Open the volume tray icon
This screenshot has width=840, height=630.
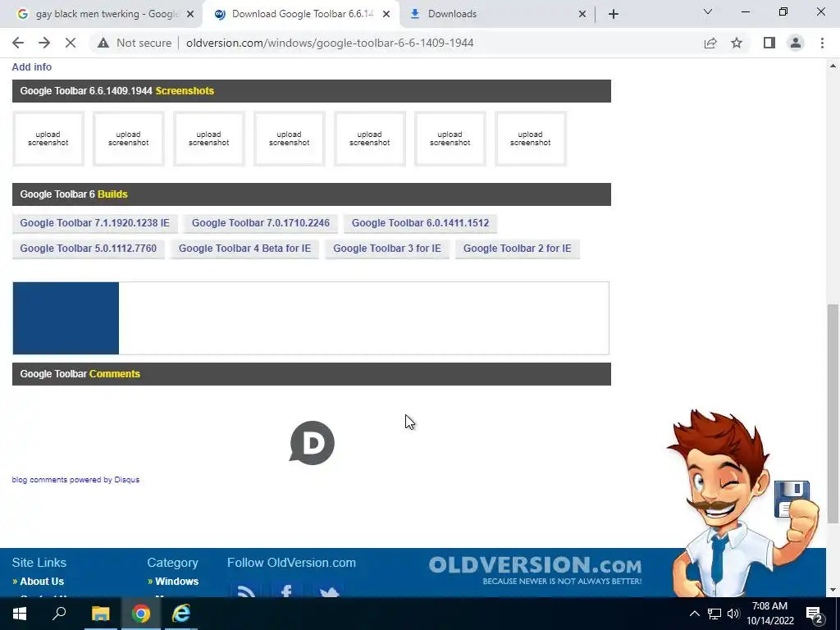733,614
